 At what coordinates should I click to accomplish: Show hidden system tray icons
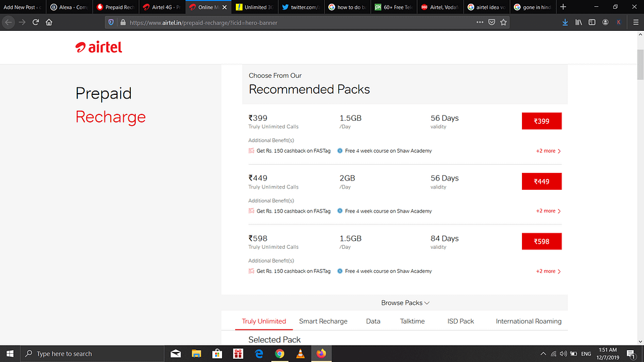point(543,354)
